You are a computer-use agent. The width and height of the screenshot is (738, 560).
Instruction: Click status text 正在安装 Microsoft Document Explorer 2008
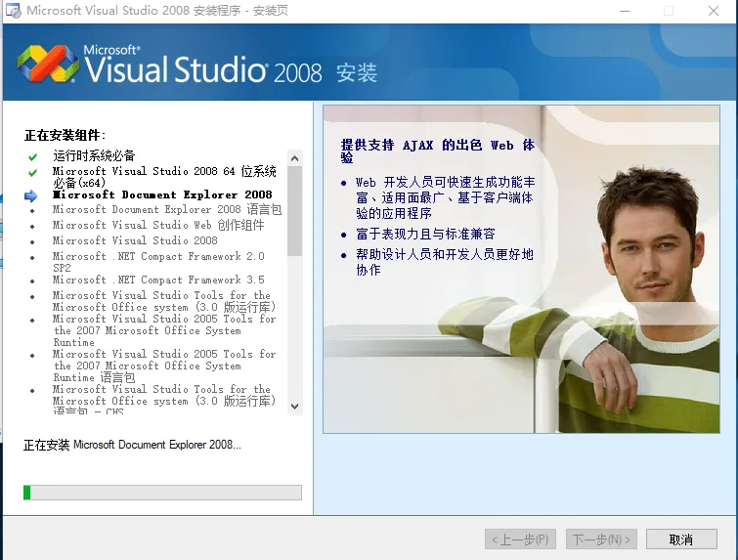pos(132,445)
